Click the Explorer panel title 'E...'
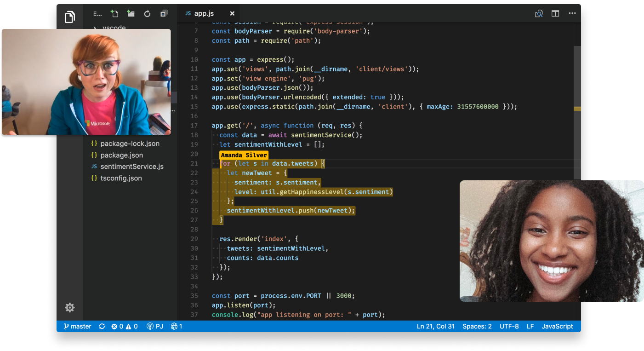 coord(97,14)
